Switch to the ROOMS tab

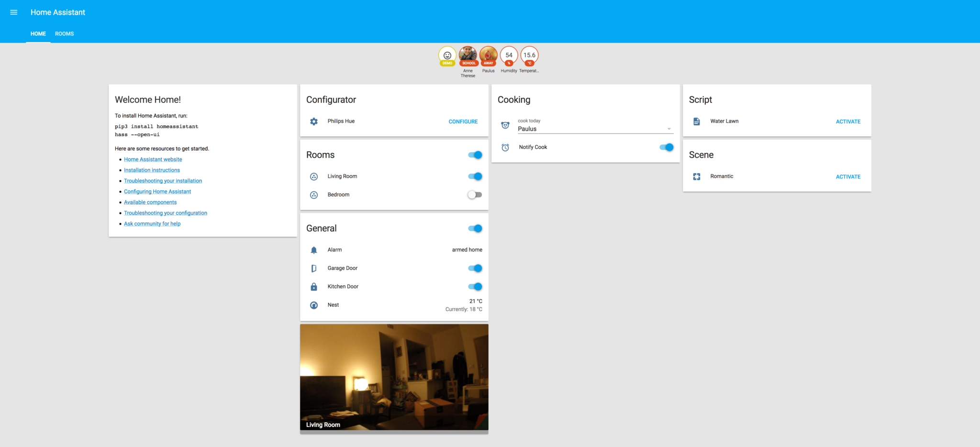pyautogui.click(x=64, y=34)
